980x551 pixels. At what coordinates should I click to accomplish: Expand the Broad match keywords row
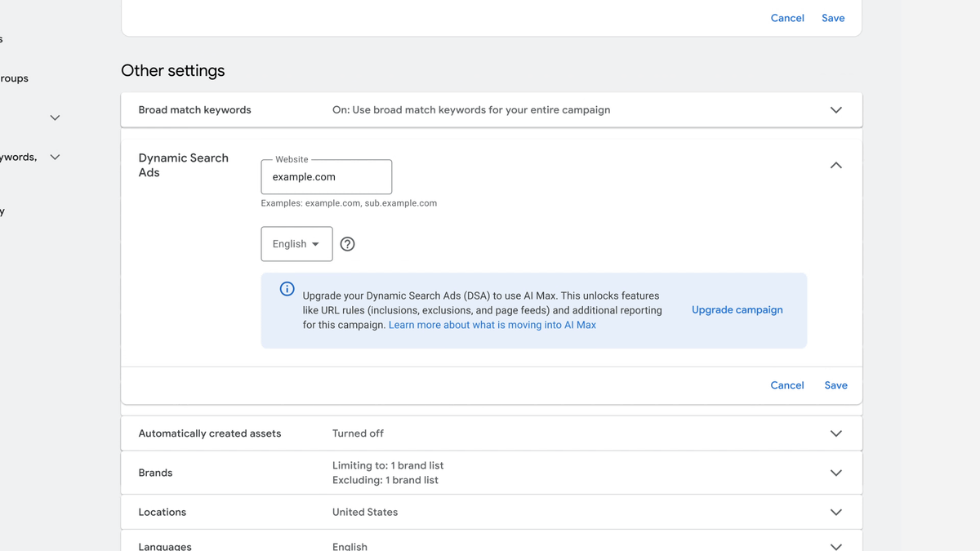coord(835,110)
